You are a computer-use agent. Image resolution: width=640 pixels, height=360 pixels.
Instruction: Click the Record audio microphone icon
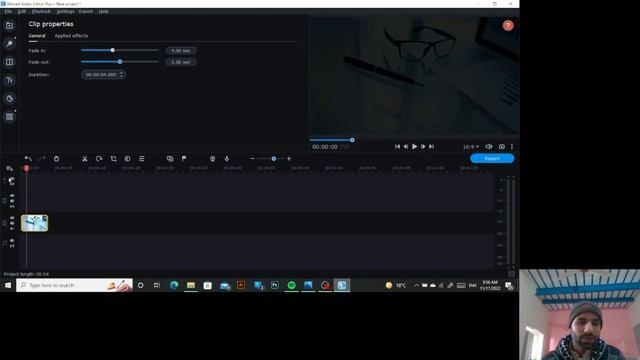click(227, 159)
